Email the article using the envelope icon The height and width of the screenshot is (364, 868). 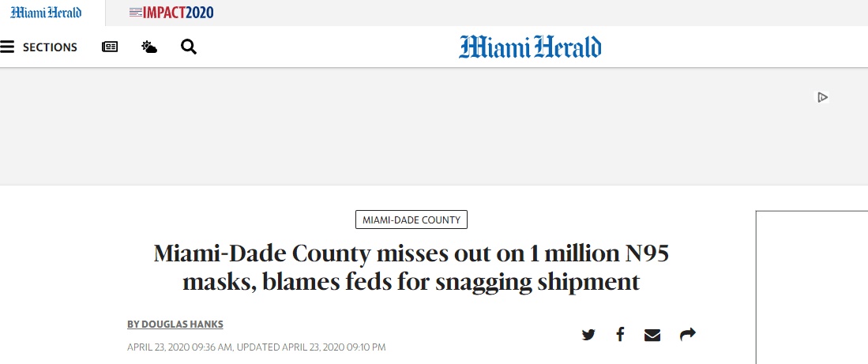tap(652, 335)
